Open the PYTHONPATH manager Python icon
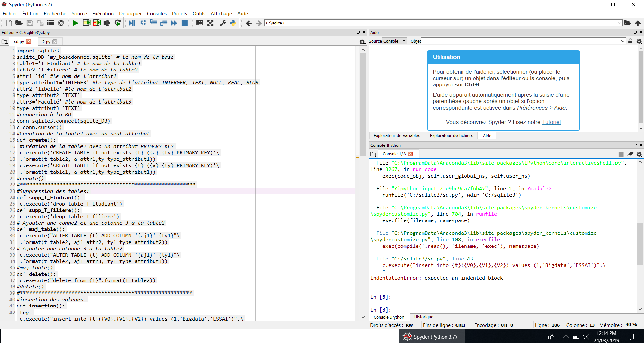The image size is (644, 343). click(233, 23)
